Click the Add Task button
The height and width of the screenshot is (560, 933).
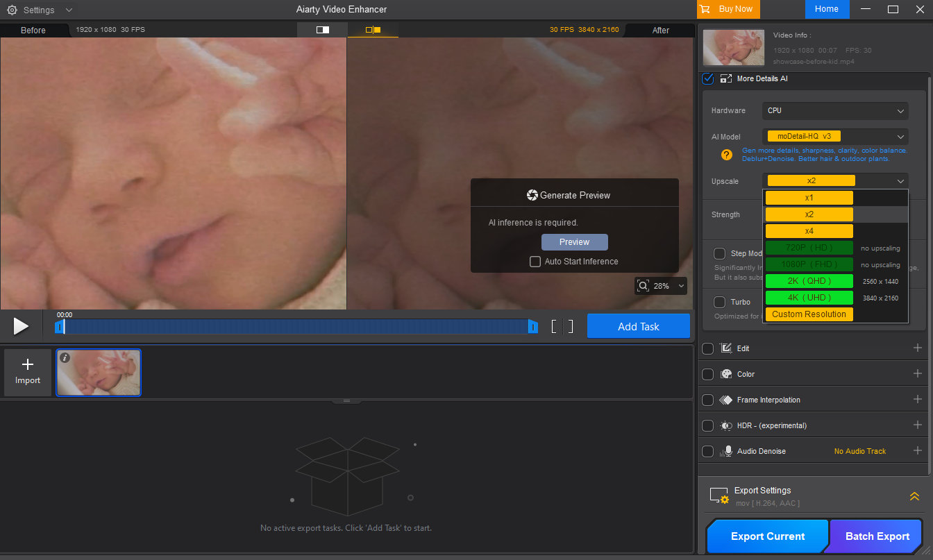coord(638,326)
